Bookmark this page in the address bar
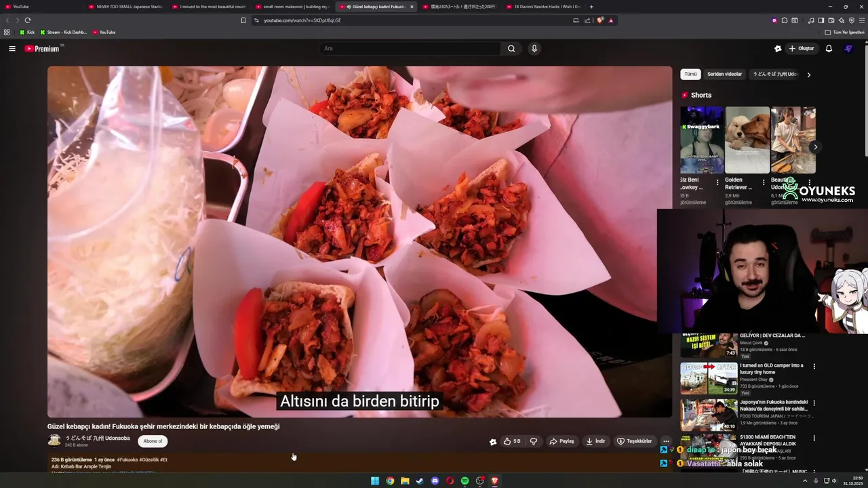 [x=243, y=20]
